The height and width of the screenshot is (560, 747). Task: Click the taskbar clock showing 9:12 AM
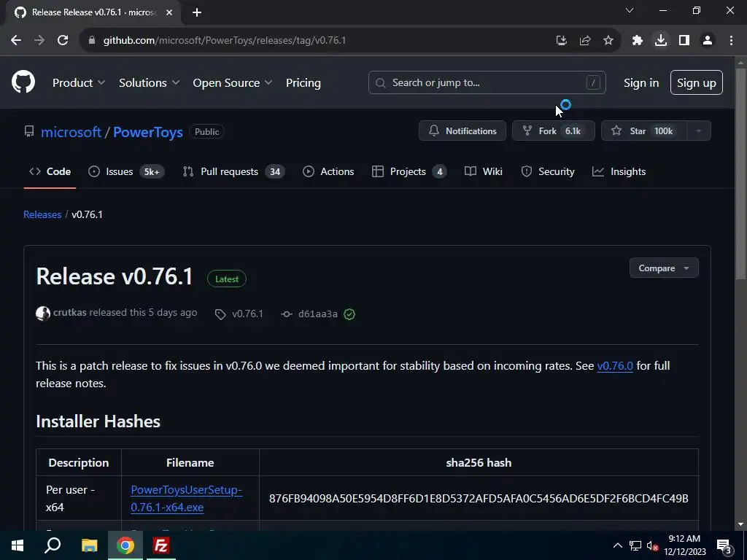pos(684,545)
